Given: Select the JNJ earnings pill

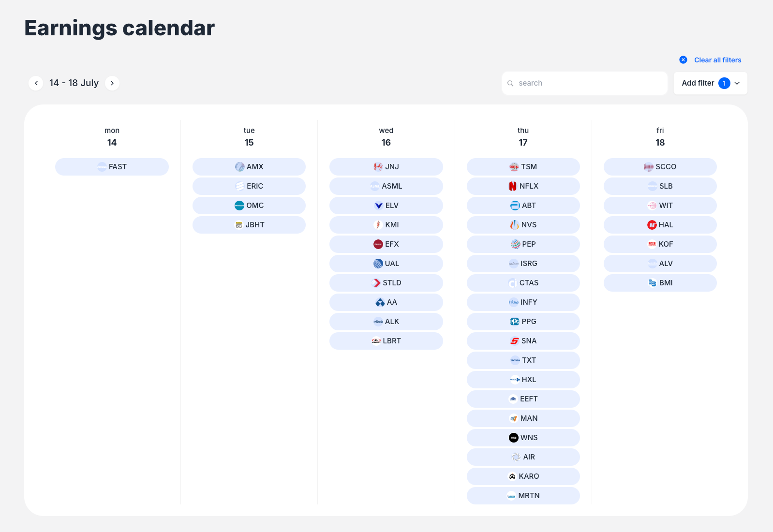Looking at the screenshot, I should coord(386,167).
